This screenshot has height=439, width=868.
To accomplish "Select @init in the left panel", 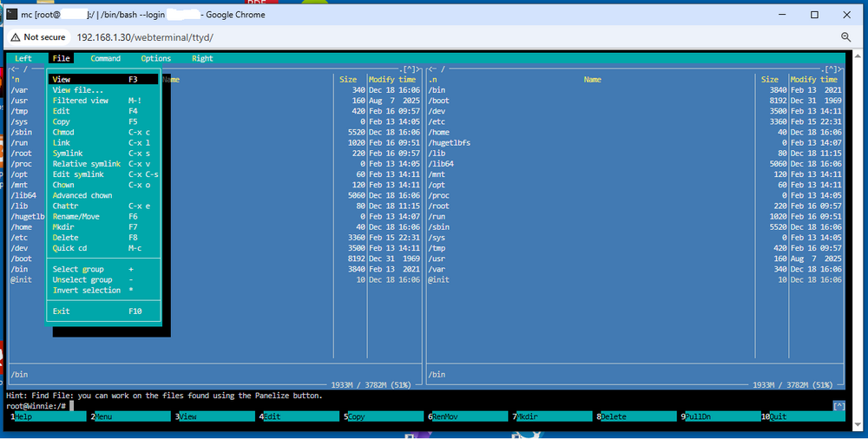I will tap(21, 279).
